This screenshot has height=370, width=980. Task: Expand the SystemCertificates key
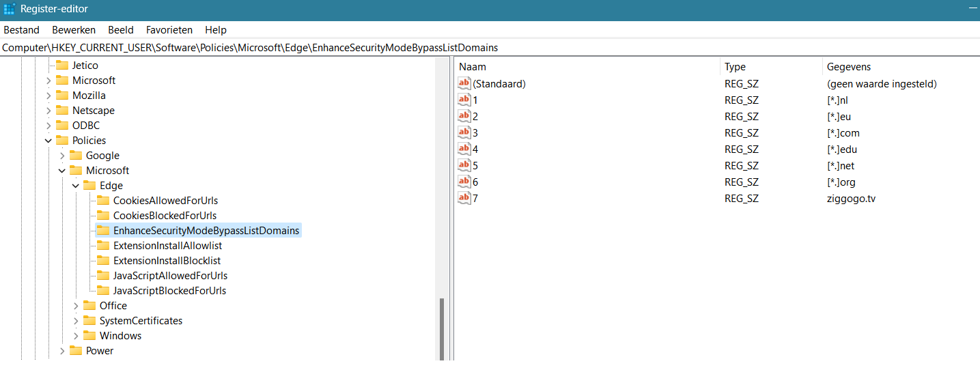tap(76, 321)
